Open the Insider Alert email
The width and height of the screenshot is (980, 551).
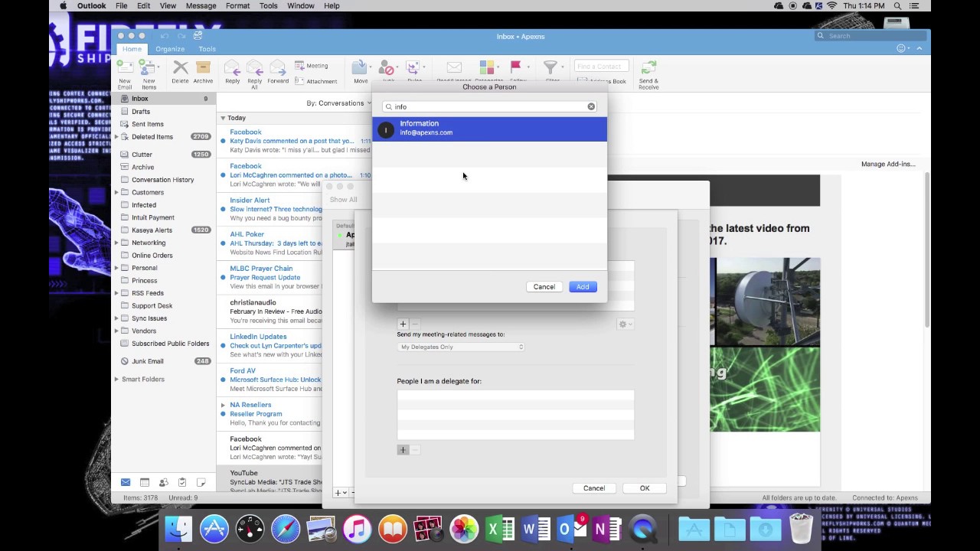click(294, 209)
